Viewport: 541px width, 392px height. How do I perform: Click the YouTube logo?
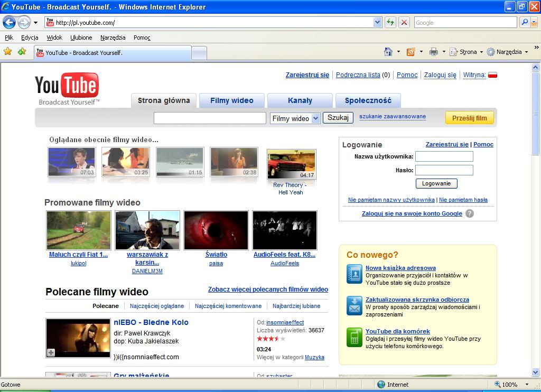coord(67,88)
